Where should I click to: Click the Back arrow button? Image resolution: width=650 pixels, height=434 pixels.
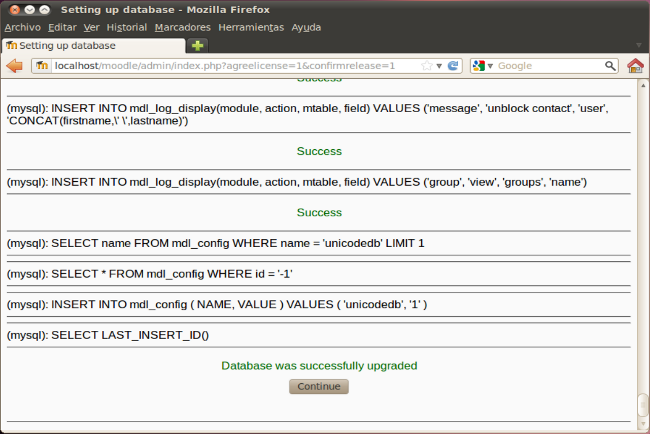15,66
